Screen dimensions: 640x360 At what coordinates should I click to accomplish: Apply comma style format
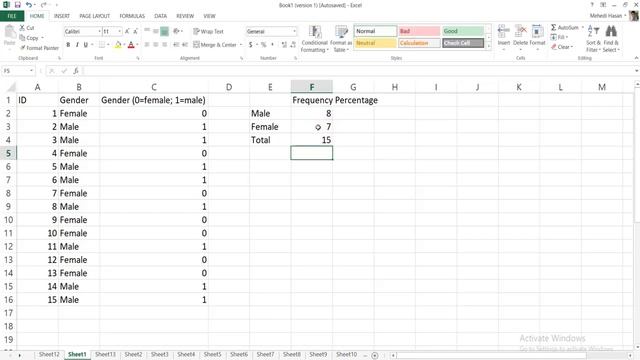[272, 44]
